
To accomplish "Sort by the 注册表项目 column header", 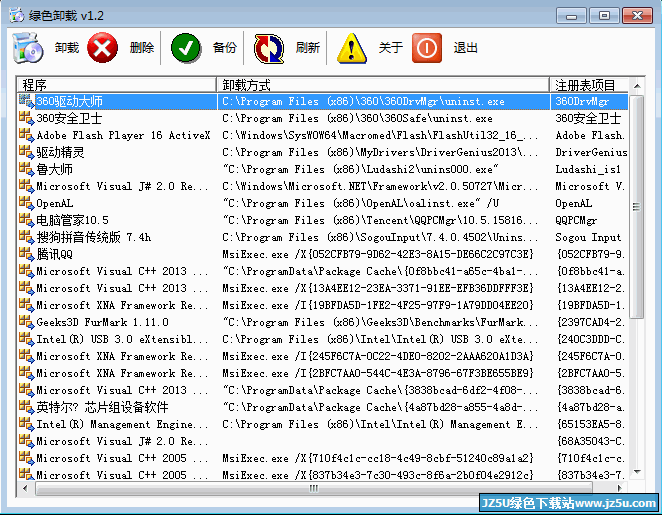I will (589, 85).
